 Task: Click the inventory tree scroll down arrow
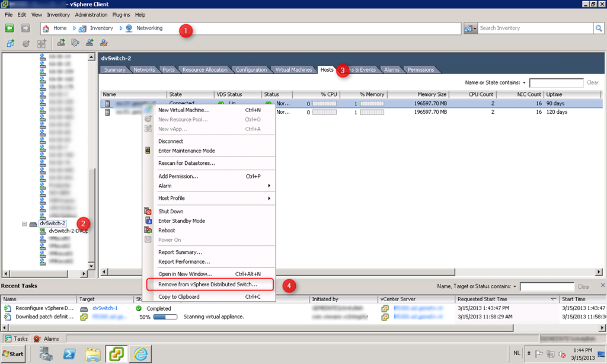pyautogui.click(x=91, y=266)
